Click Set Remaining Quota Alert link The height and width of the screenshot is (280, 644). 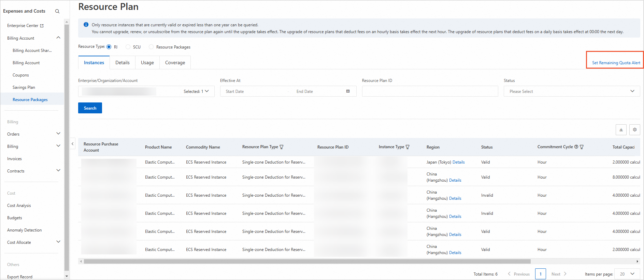(x=616, y=63)
